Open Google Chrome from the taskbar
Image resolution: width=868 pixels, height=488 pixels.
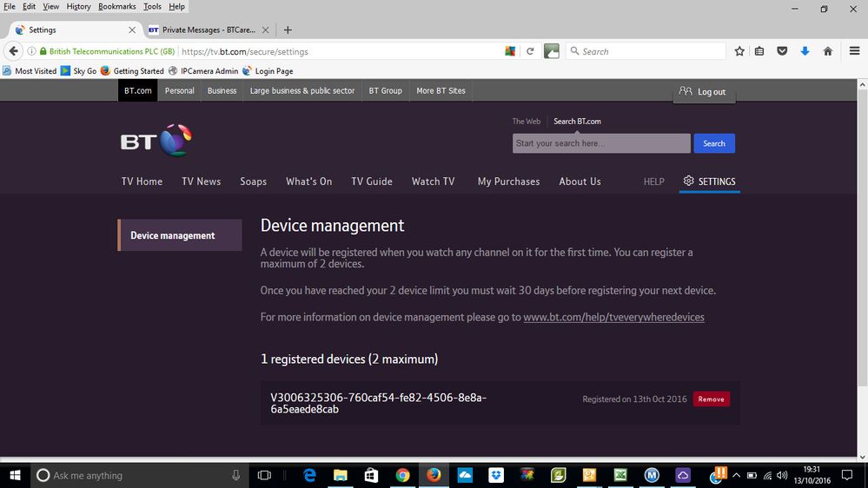click(402, 475)
